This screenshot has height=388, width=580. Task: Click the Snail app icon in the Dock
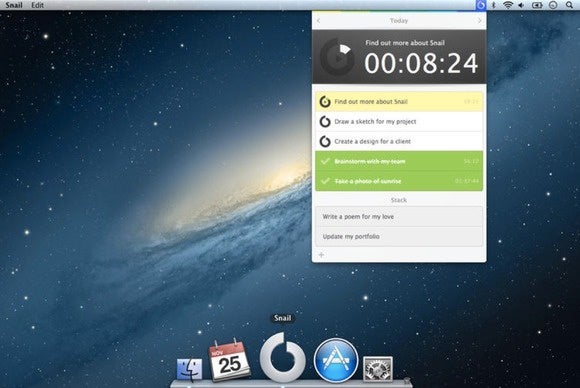283,357
